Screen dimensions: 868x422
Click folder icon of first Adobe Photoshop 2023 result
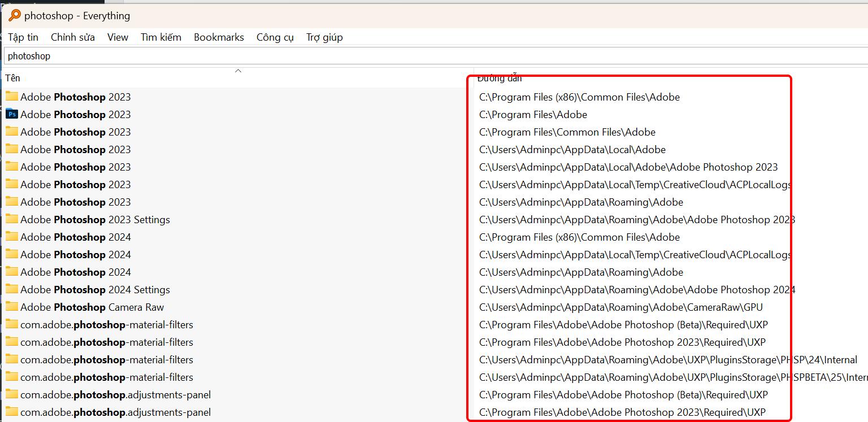[12, 97]
